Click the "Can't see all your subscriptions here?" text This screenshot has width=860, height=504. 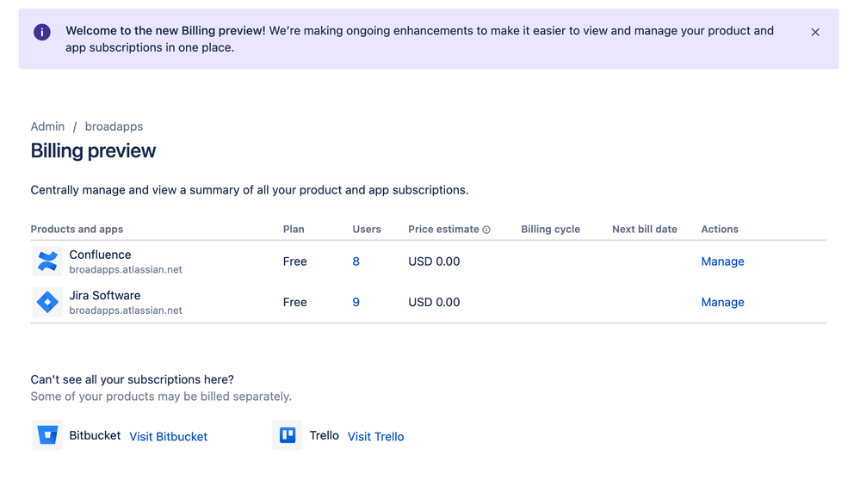click(x=133, y=379)
